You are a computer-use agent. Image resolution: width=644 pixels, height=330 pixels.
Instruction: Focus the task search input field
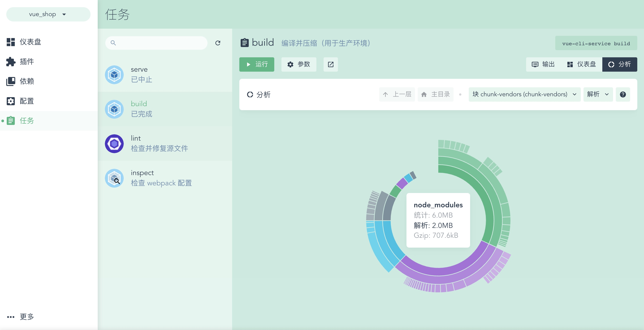[156, 43]
